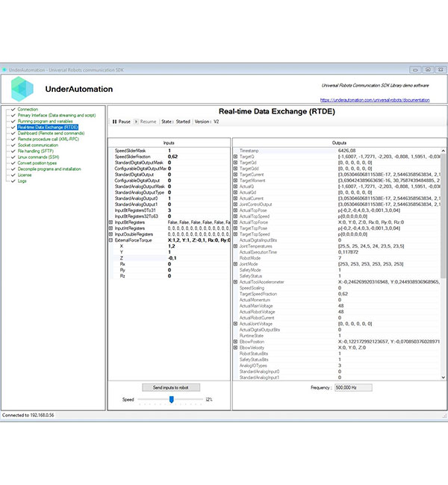The image size is (448, 485).
Task: Select Connection in the left tree
Action: 28,109
